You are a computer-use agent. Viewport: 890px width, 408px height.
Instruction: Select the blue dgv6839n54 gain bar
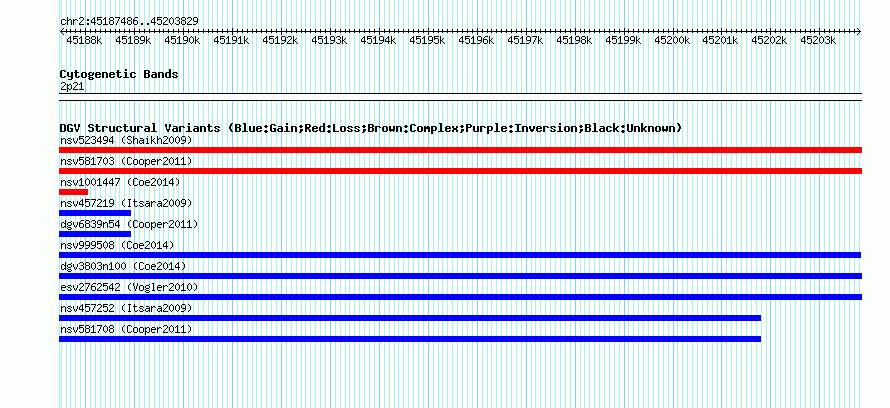pyautogui.click(x=95, y=234)
